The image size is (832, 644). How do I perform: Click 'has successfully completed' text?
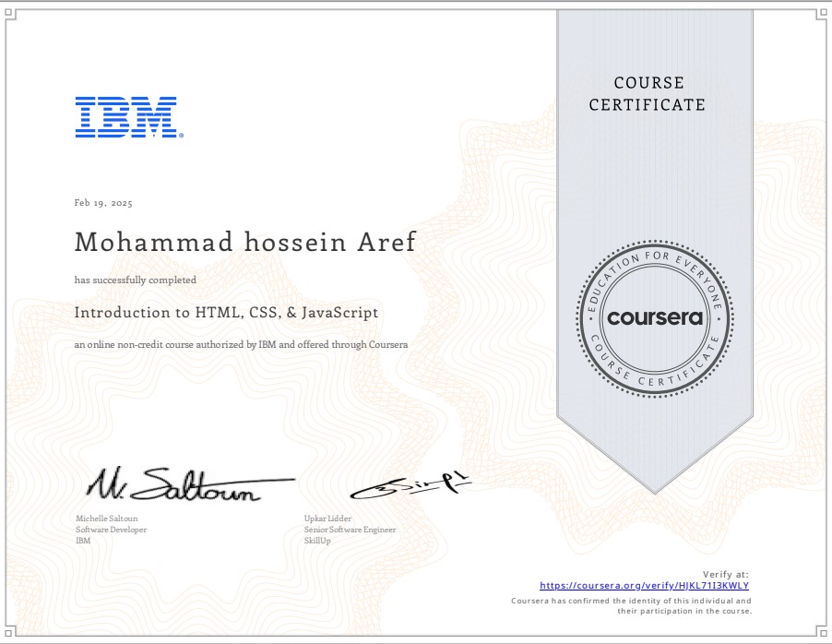coord(136,280)
